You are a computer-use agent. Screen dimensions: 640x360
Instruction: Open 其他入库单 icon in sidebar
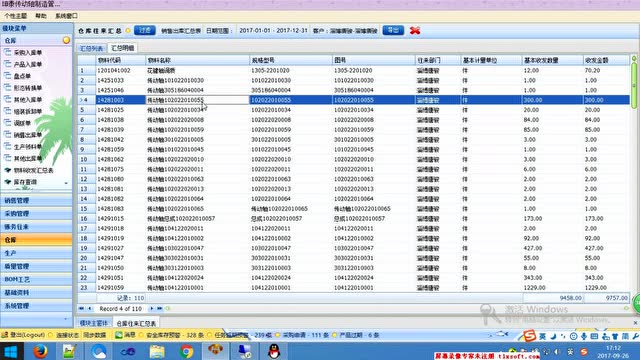7,100
